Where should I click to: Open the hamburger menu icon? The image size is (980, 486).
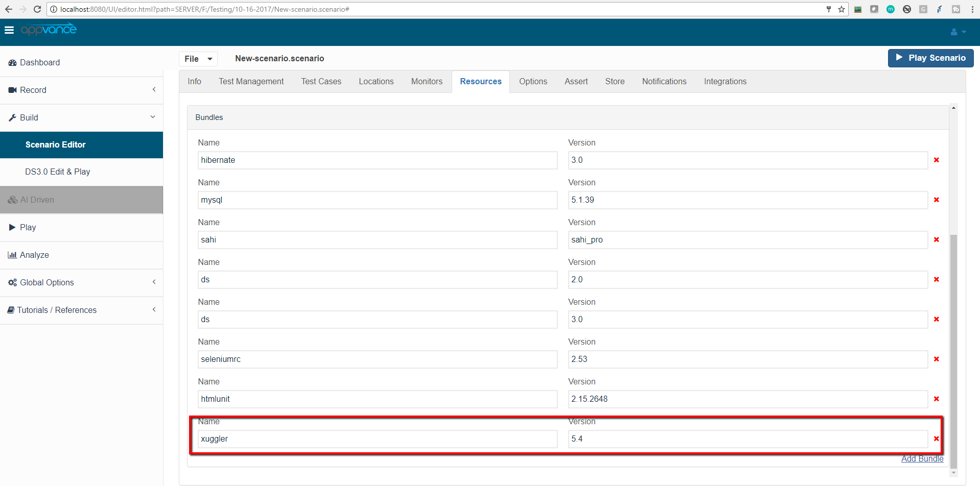pos(9,30)
